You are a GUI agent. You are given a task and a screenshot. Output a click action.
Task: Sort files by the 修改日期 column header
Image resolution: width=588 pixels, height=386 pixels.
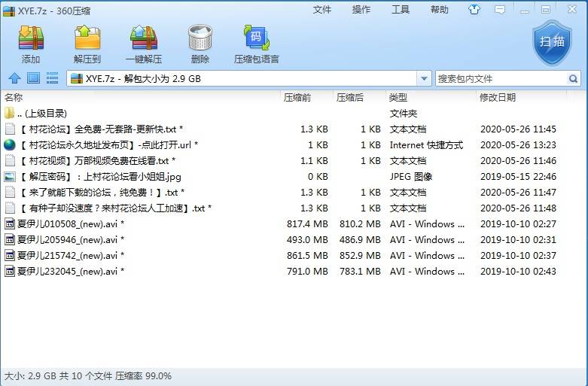497,97
